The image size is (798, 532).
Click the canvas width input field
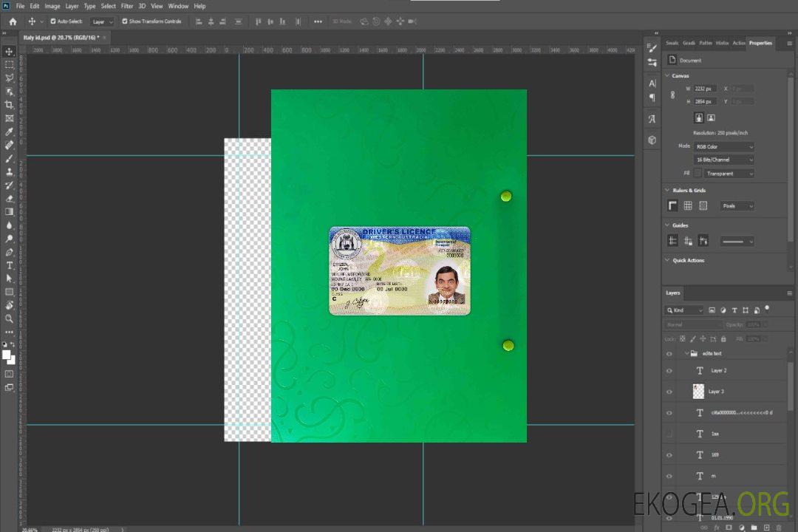click(x=705, y=89)
